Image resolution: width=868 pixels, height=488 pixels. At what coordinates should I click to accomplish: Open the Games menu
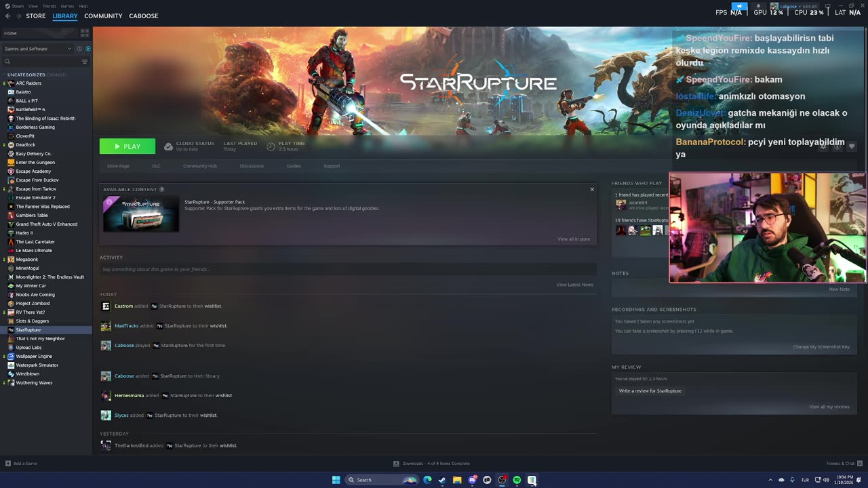tap(67, 6)
